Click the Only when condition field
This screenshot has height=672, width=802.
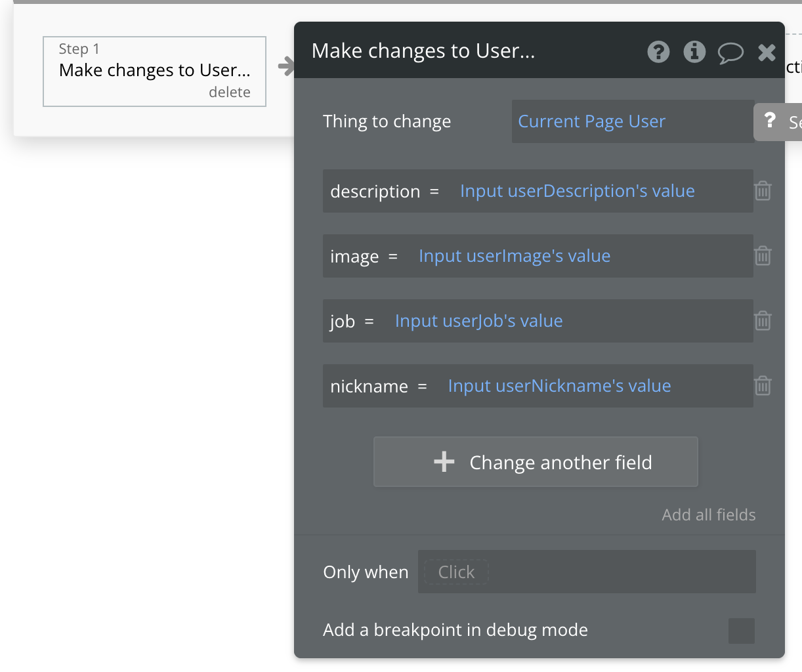pos(587,572)
